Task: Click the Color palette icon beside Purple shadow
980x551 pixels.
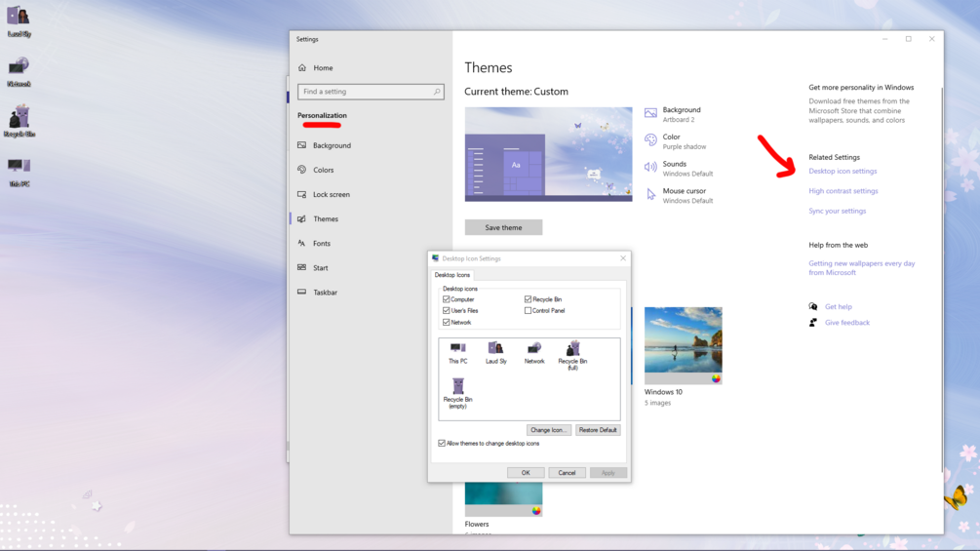Action: click(x=650, y=140)
